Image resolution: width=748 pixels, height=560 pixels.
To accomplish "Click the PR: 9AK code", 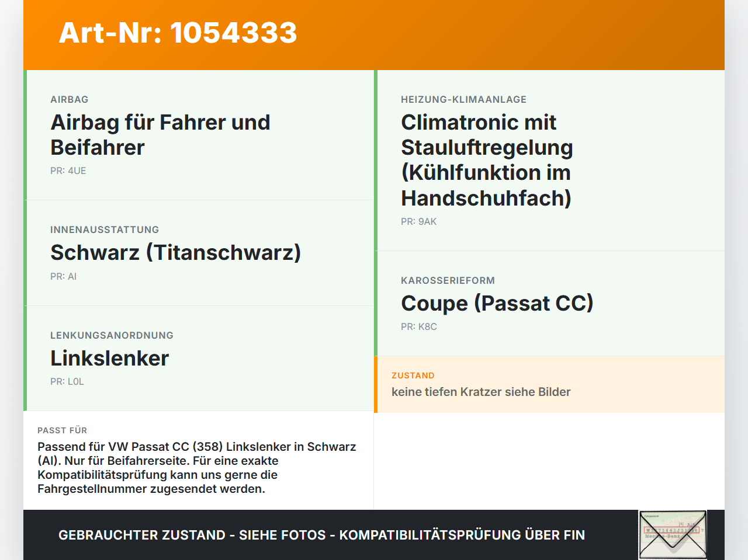I will (419, 222).
